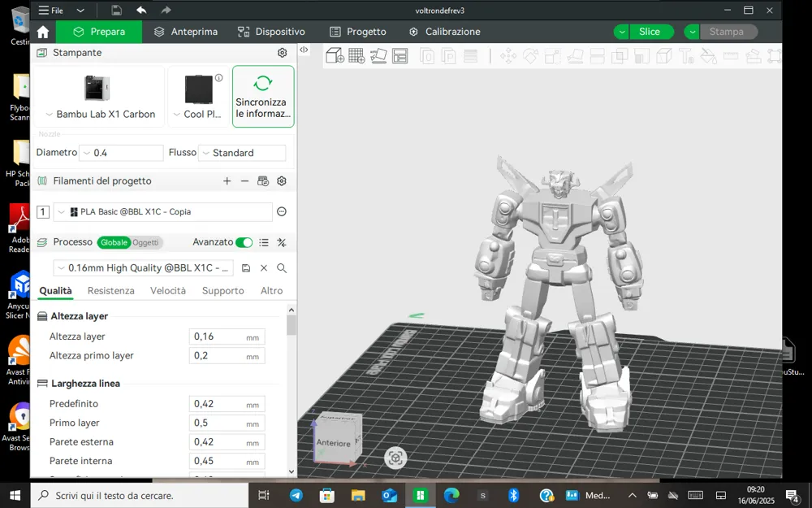812x508 pixels.
Task: Remove a filament with the minus icon
Action: click(x=245, y=181)
